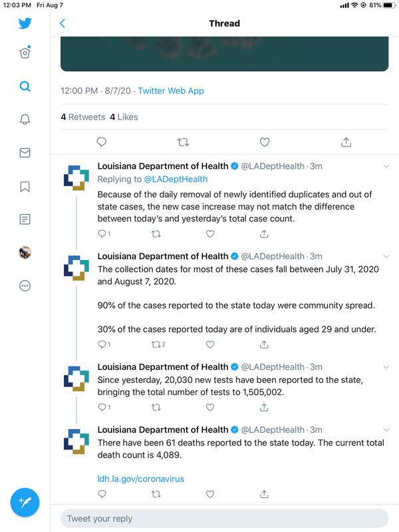Open the Notifications bell
Viewport: 399px width, 532px height.
(25, 120)
